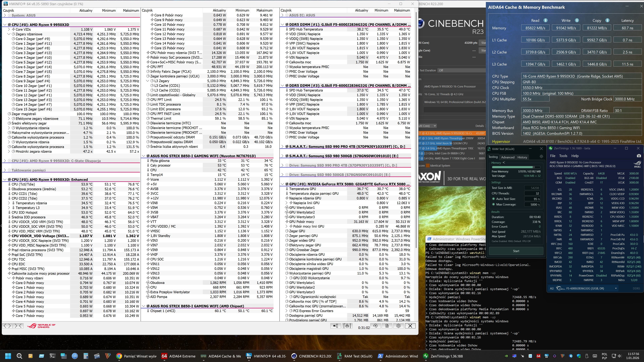Viewport: 644px width, 362px height.
Task: Click the CPU Threads input field
Action: tap(532, 193)
